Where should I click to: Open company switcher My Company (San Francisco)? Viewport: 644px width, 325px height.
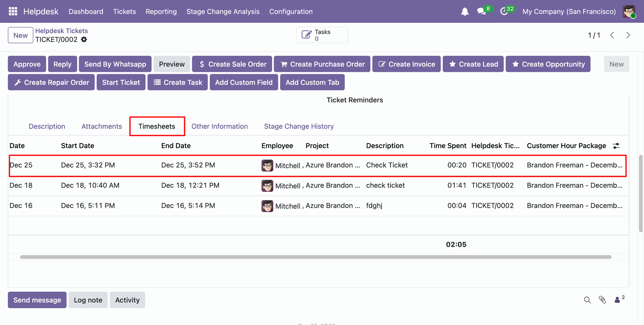point(569,11)
